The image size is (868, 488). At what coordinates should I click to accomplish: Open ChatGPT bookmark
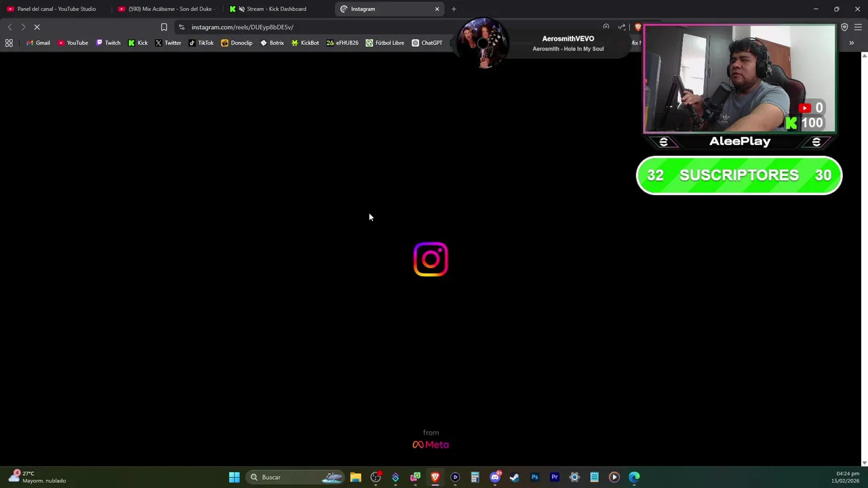427,43
